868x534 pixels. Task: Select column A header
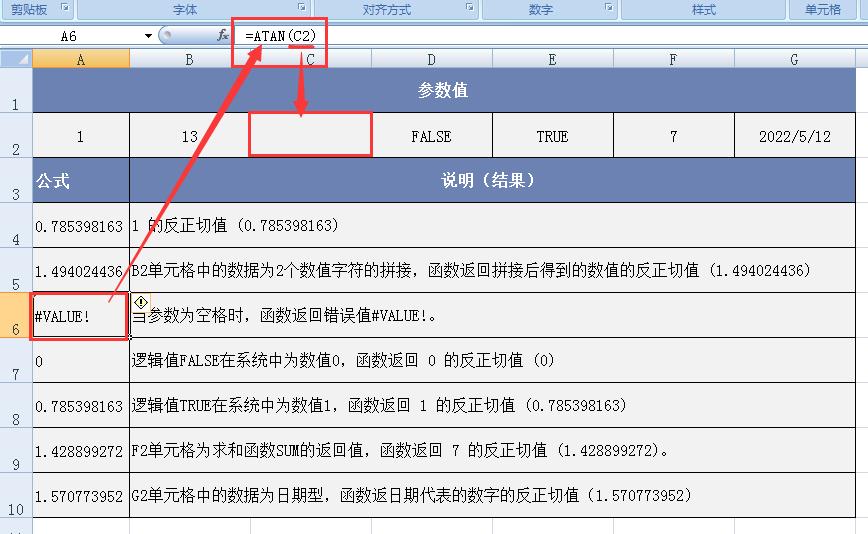(81, 59)
